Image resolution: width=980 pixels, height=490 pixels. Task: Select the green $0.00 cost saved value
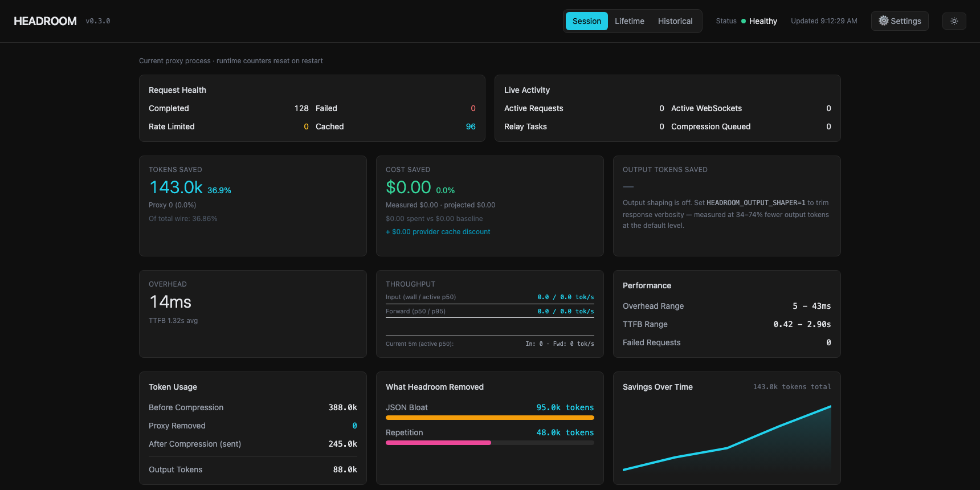tap(409, 187)
